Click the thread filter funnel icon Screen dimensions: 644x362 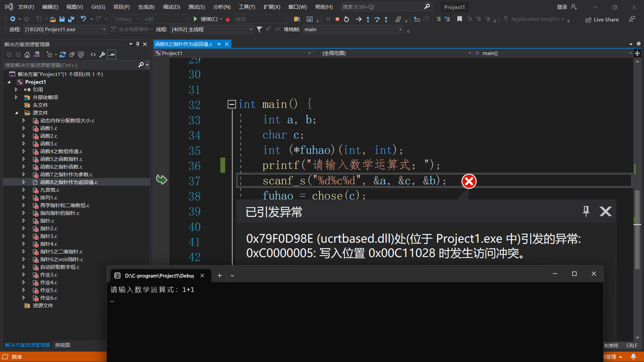[x=259, y=29]
